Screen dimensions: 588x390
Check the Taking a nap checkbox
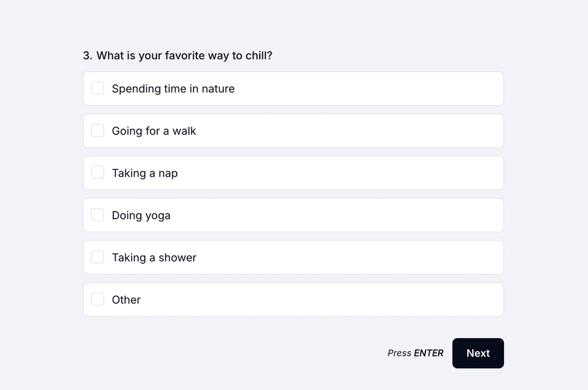click(98, 173)
